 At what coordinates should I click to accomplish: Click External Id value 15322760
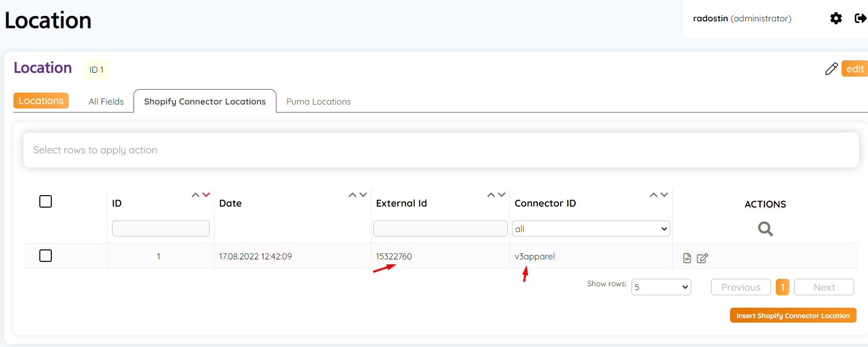394,256
